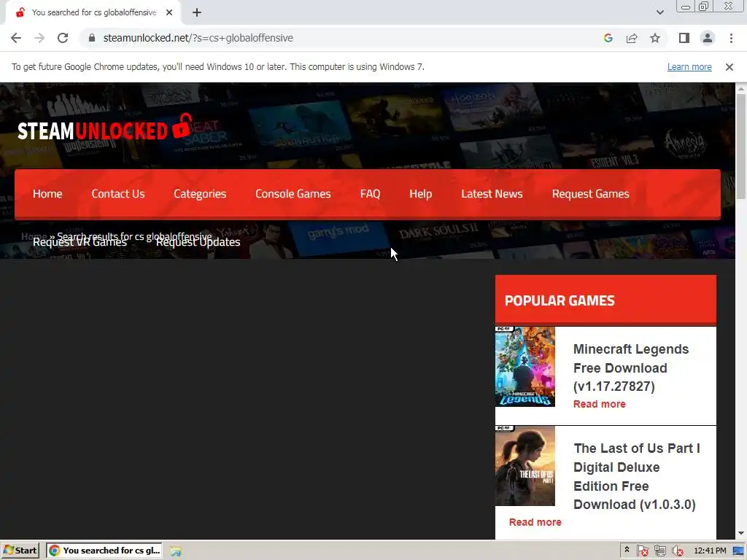747x560 pixels.
Task: Open the Chrome profile avatar
Action: pos(708,38)
